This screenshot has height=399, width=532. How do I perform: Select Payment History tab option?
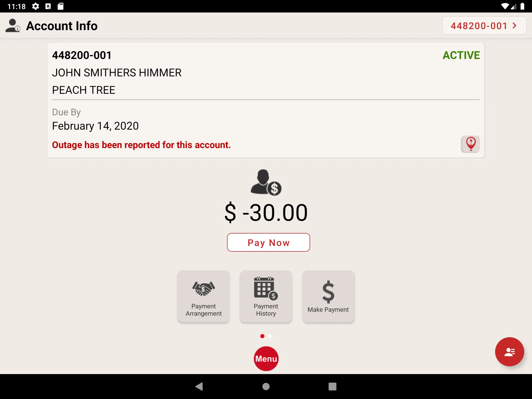click(265, 296)
